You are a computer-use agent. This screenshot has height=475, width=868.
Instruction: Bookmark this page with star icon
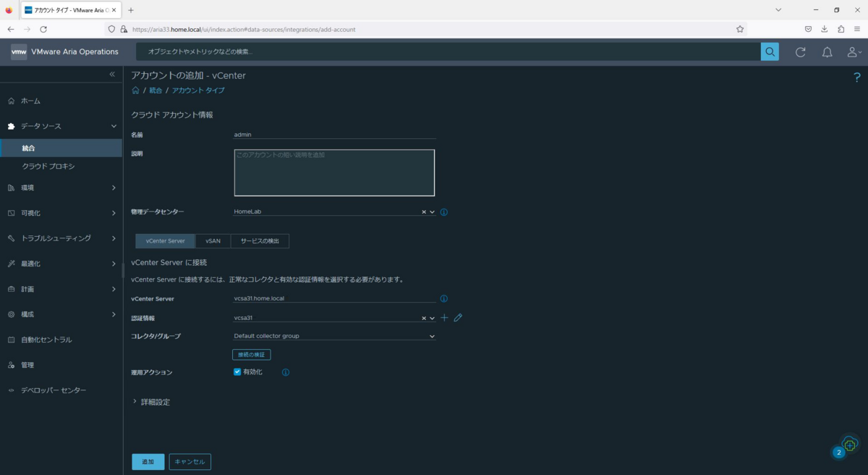click(740, 29)
